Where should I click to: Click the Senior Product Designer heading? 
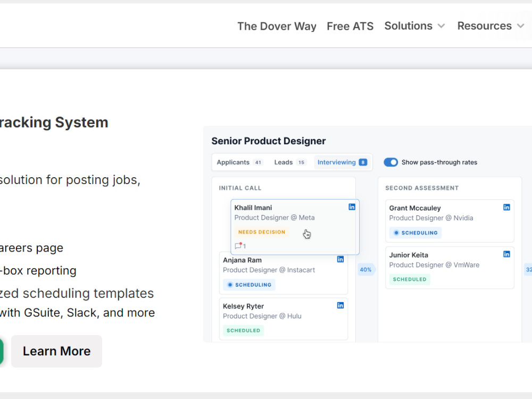tap(268, 141)
